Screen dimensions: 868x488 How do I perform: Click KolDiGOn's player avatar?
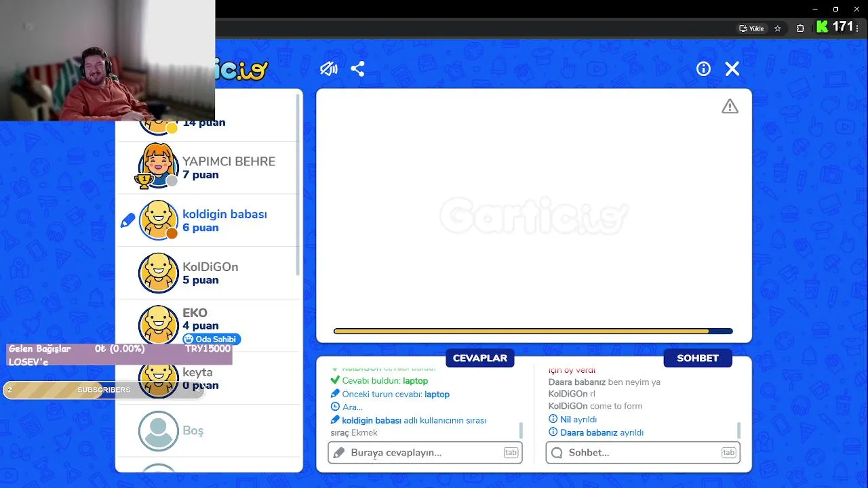(158, 272)
